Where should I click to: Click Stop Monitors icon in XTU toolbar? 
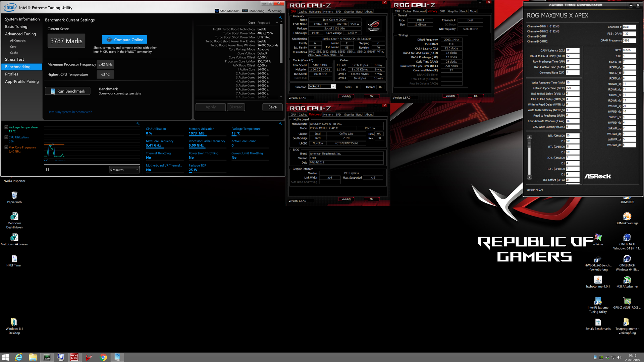point(217,11)
